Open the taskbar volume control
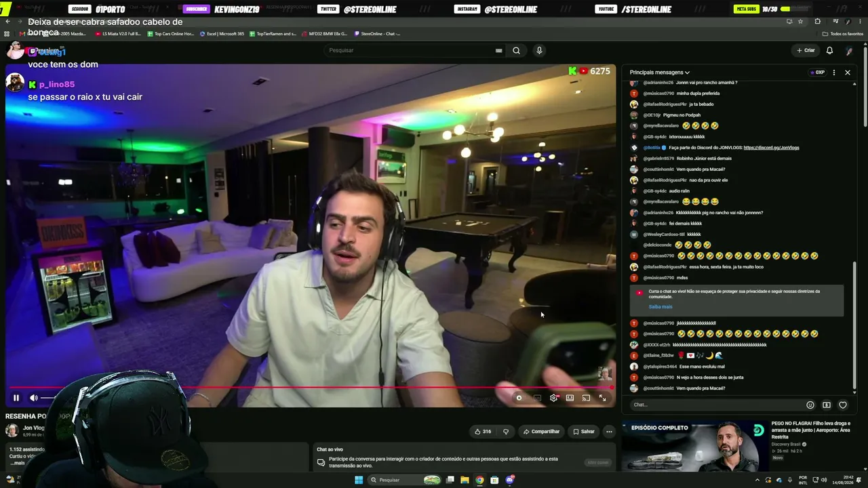The width and height of the screenshot is (868, 488). coord(824,480)
